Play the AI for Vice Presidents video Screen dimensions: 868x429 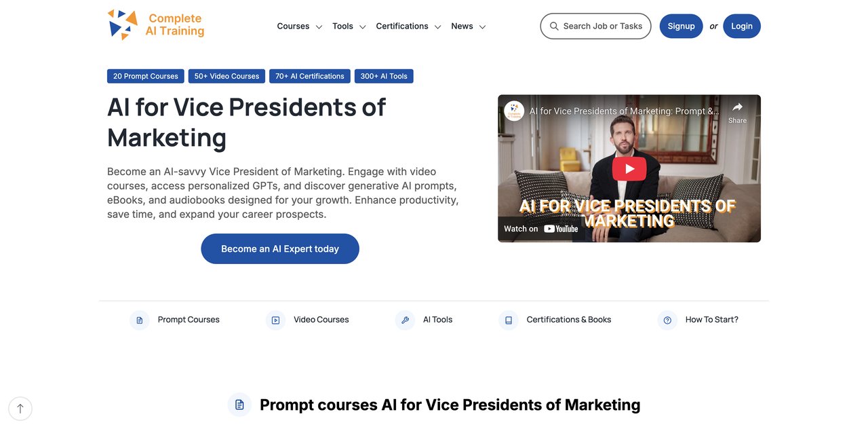tap(629, 169)
